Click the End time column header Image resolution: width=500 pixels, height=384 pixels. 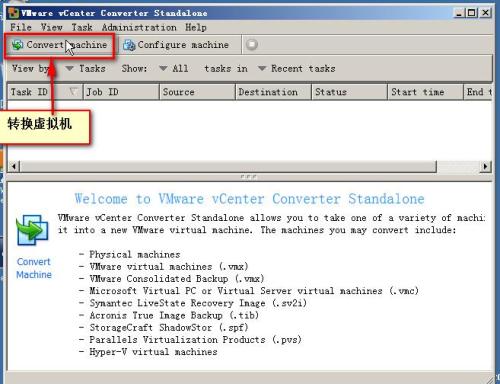[478, 92]
